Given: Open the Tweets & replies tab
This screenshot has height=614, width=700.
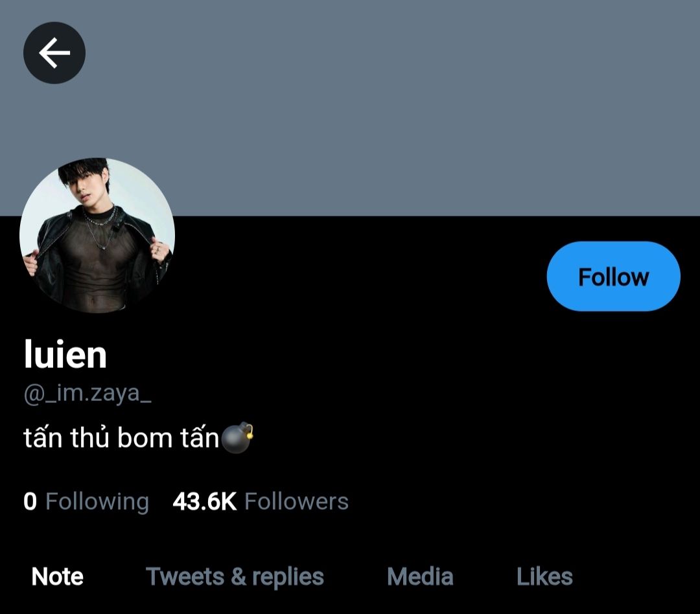Looking at the screenshot, I should (x=235, y=576).
